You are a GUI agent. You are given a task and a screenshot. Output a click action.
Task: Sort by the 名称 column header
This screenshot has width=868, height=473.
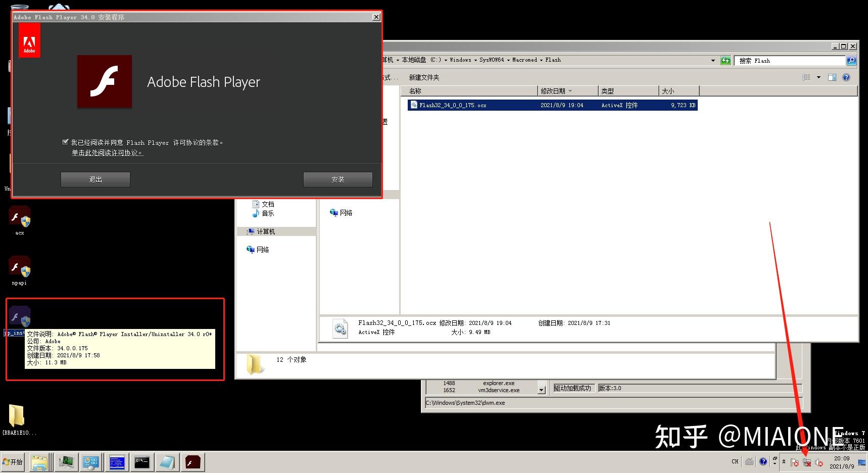469,91
